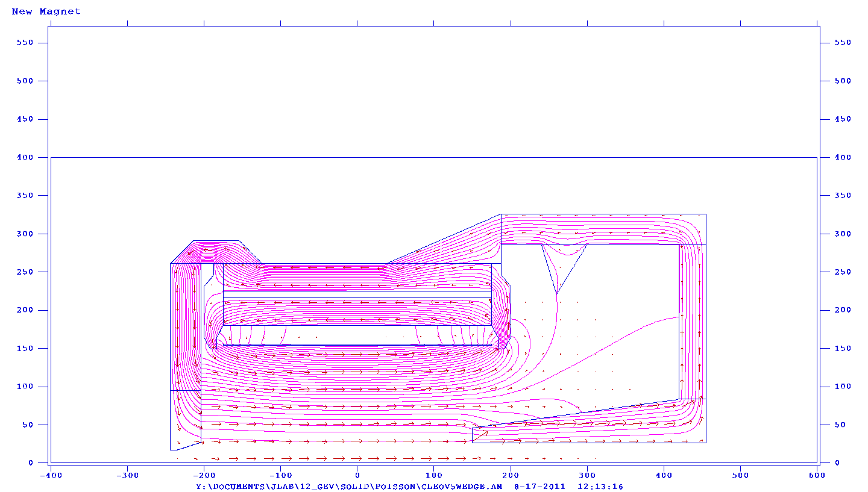Select x-axis label 100 below the plot
The image size is (868, 492).
pyautogui.click(x=434, y=475)
